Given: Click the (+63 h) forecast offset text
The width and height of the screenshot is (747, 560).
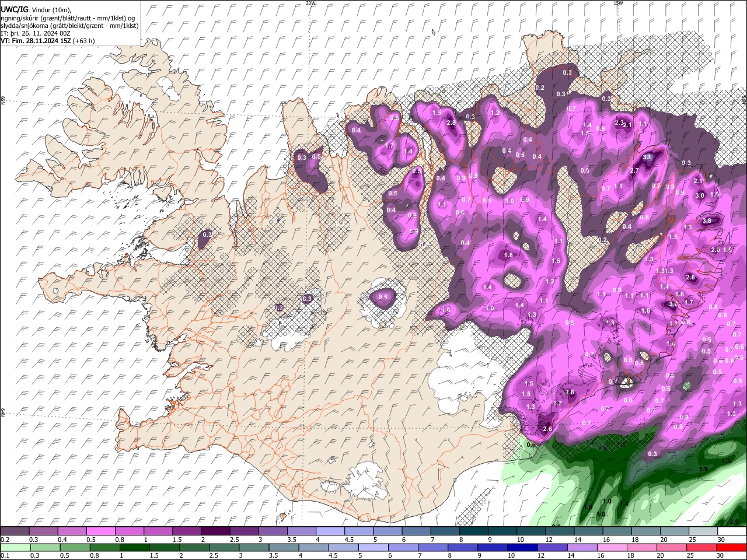Looking at the screenshot, I should tap(84, 41).
